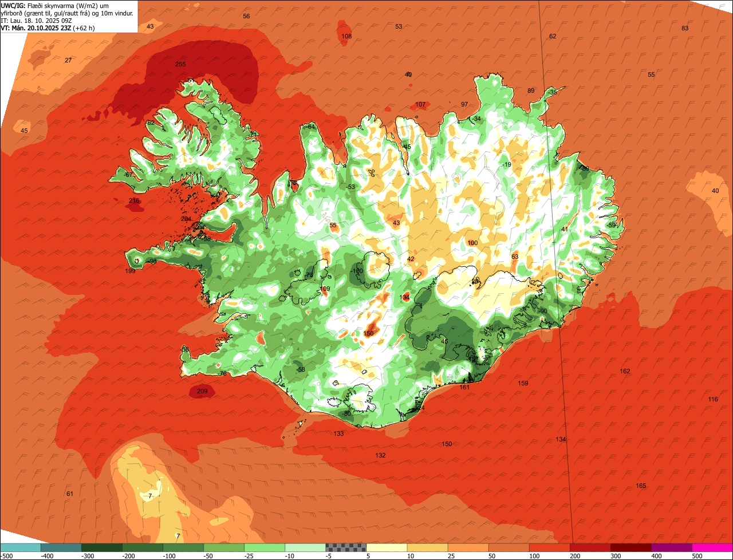Click the legend label 500
The image size is (733, 560).
click(x=697, y=555)
